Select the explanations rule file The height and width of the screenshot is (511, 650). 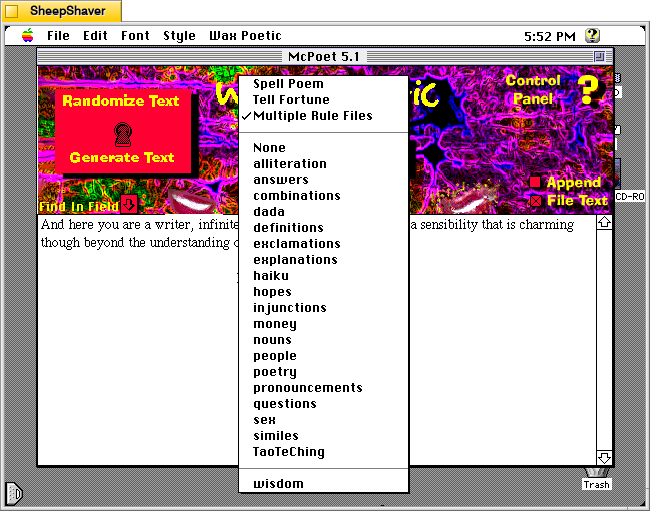[x=323, y=260]
